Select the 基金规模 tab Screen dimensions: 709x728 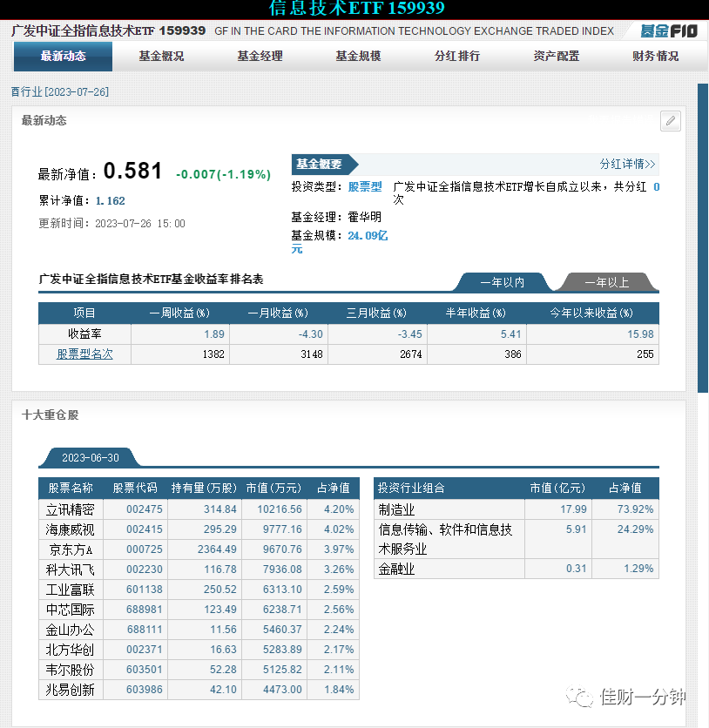pyautogui.click(x=359, y=57)
